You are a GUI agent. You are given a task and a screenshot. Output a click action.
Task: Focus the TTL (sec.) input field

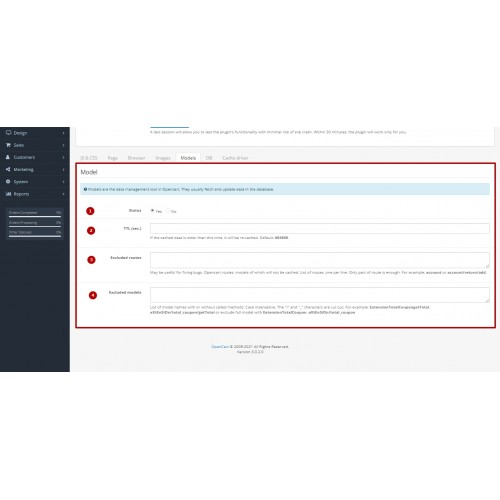click(x=320, y=228)
